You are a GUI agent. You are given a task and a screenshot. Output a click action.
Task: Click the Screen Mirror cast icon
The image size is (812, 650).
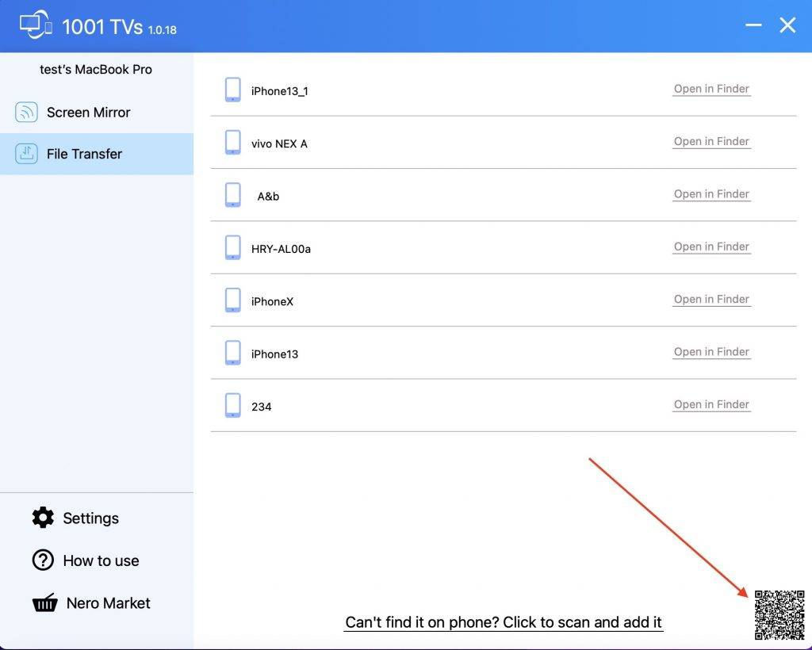tap(26, 112)
